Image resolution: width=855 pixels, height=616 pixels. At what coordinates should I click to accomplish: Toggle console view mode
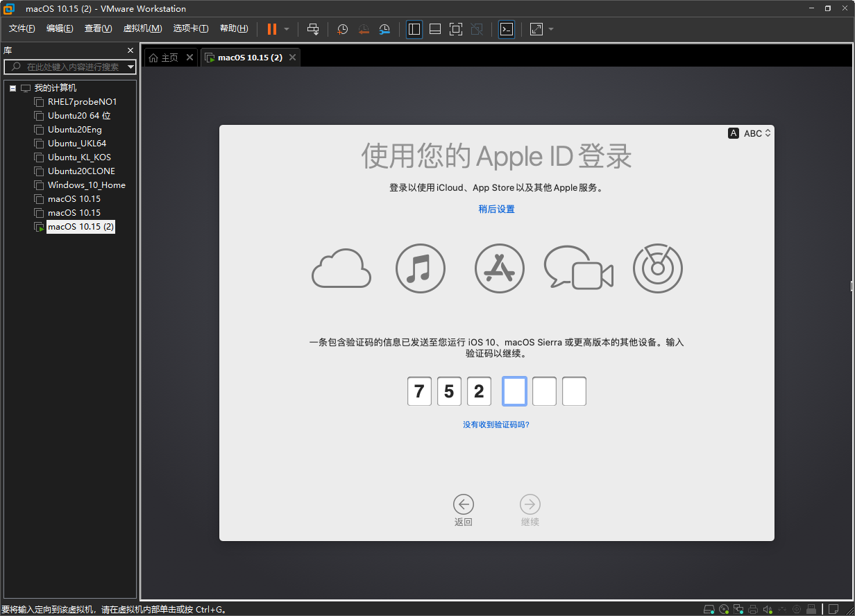[507, 29]
